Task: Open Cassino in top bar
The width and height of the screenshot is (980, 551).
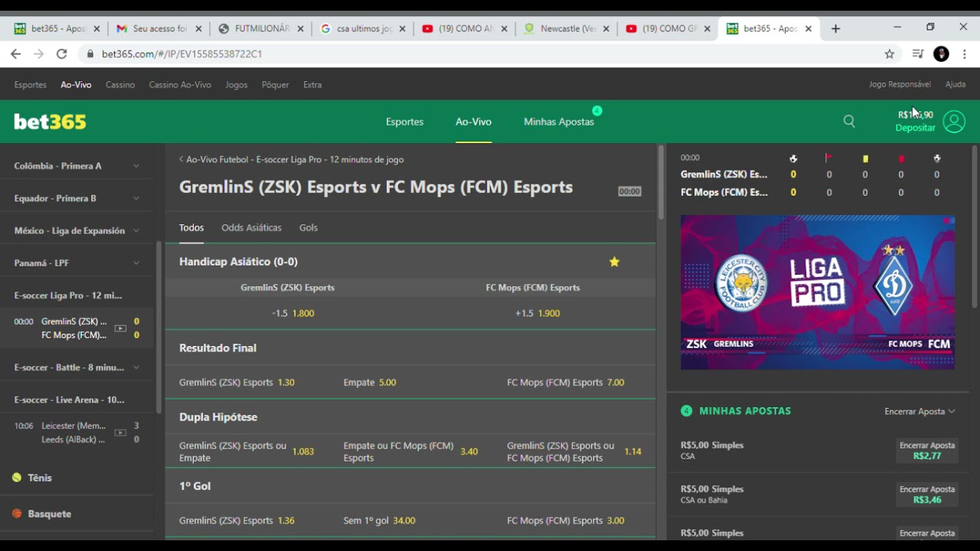Action: click(120, 85)
